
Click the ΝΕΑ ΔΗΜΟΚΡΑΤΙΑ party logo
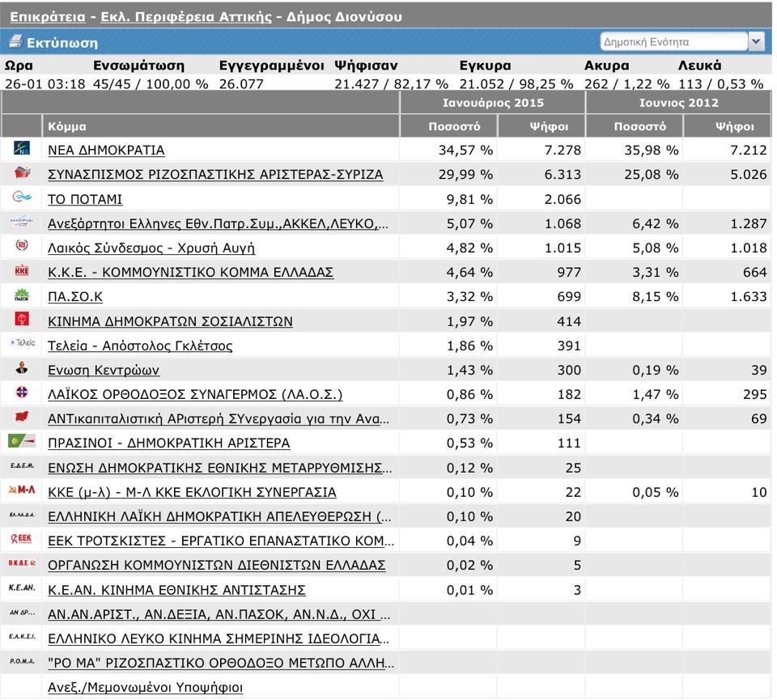click(x=22, y=148)
